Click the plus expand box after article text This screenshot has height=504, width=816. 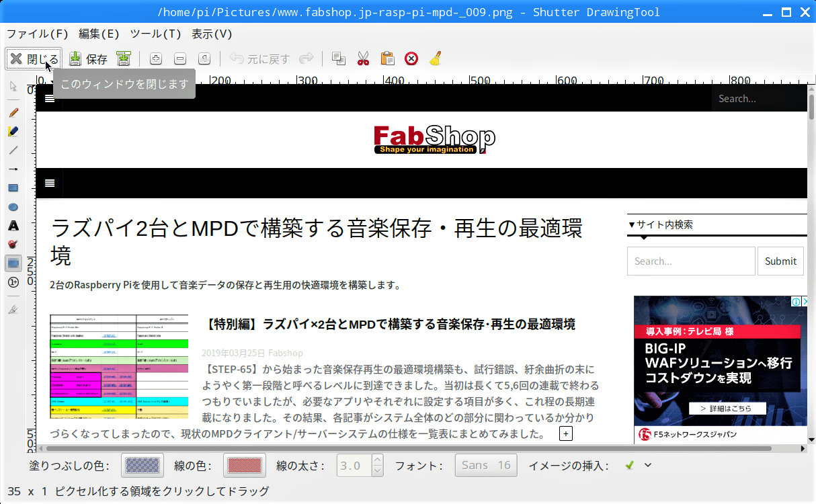pyautogui.click(x=566, y=434)
